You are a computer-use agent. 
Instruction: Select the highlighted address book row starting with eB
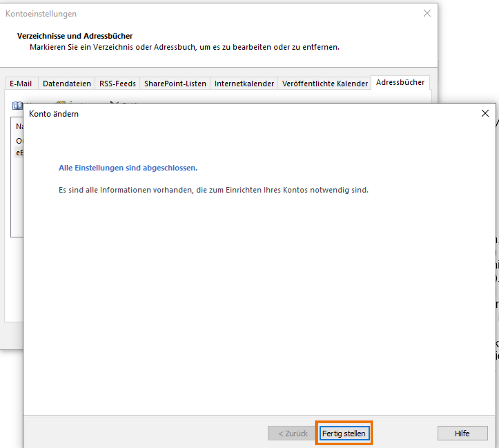coord(19,153)
